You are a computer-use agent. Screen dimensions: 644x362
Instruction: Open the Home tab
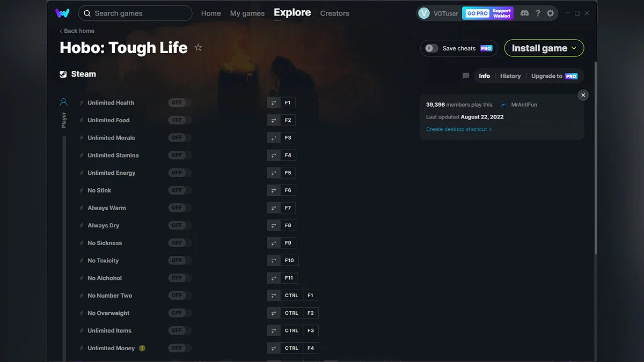tap(211, 13)
